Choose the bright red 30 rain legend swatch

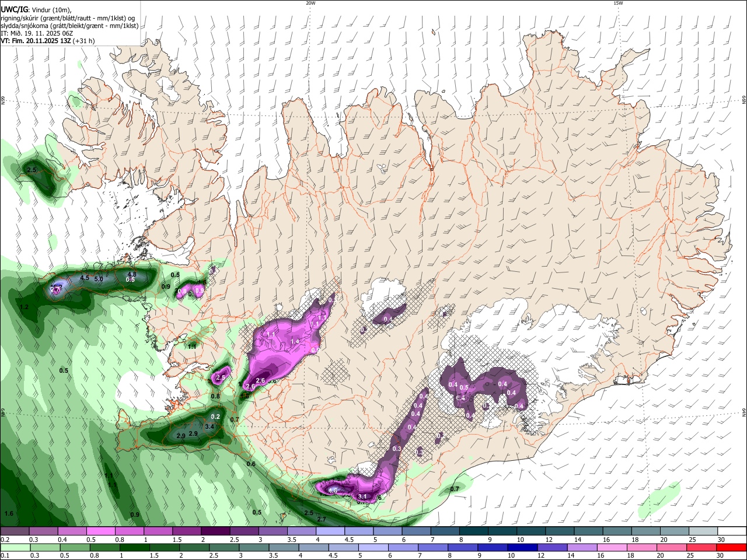[x=731, y=548]
